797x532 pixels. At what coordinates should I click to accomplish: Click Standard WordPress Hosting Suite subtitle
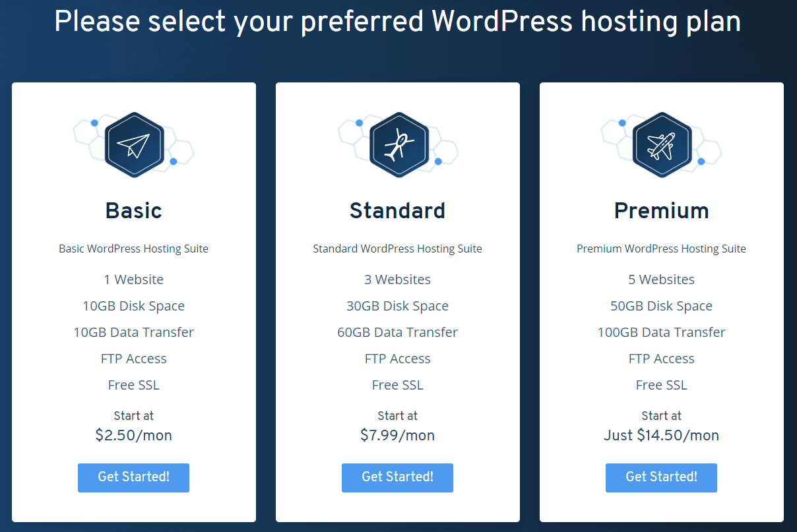click(397, 249)
